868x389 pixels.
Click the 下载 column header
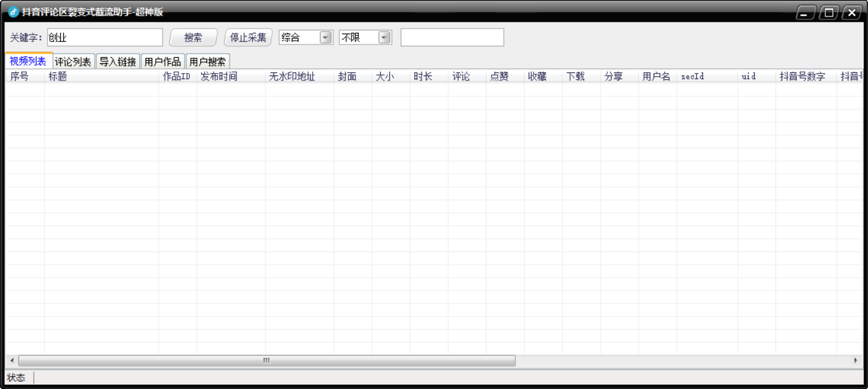pyautogui.click(x=582, y=76)
